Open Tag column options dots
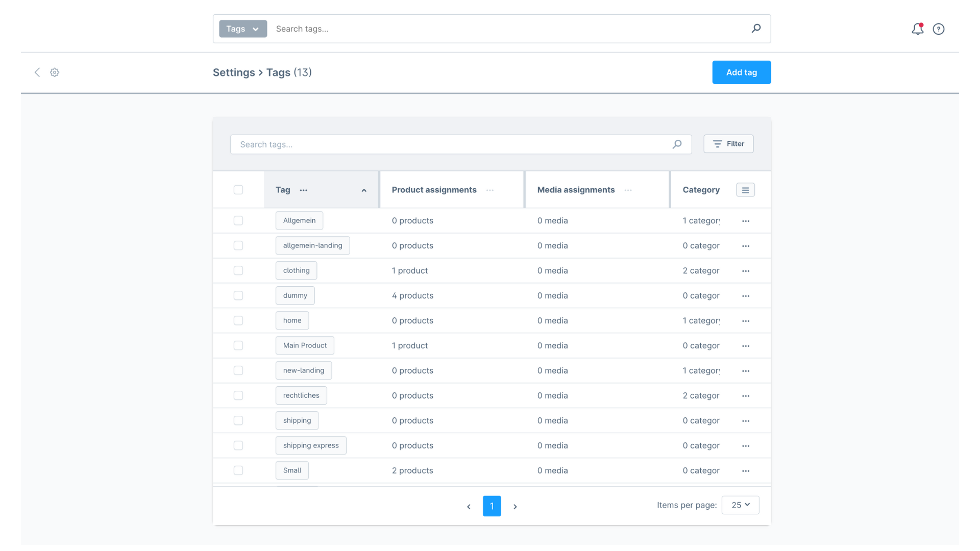This screenshot has height=551, width=980. [304, 190]
